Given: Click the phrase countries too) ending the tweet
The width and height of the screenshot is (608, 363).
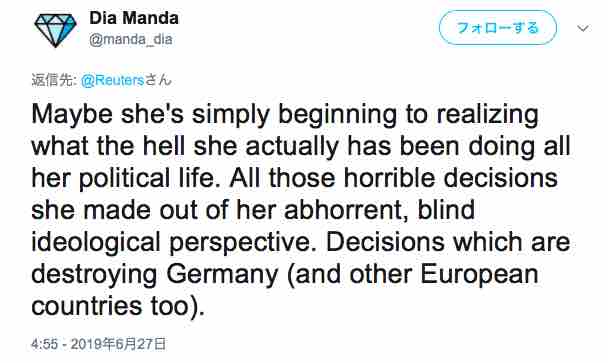Looking at the screenshot, I should click(x=117, y=306).
